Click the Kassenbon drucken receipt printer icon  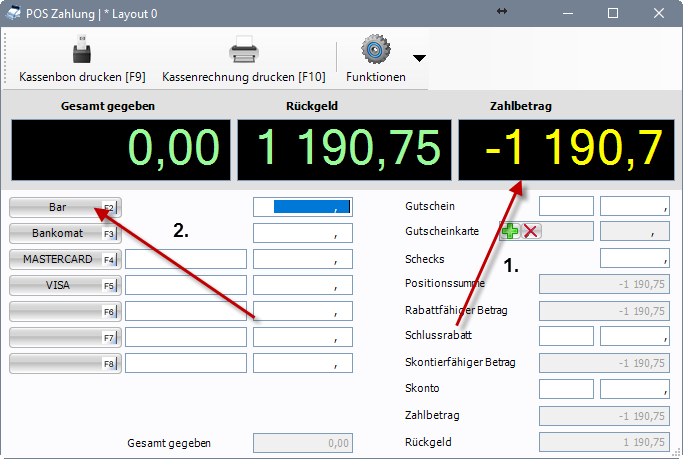coord(81,50)
